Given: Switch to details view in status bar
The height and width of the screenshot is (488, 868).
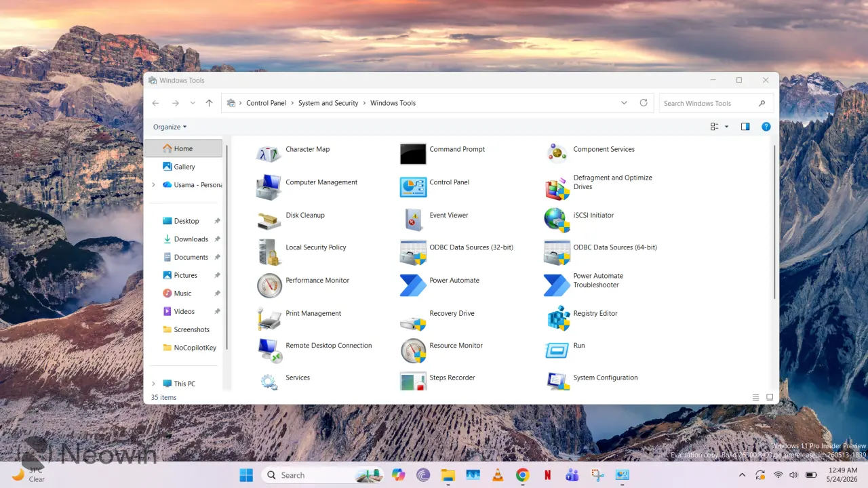Looking at the screenshot, I should pyautogui.click(x=756, y=397).
